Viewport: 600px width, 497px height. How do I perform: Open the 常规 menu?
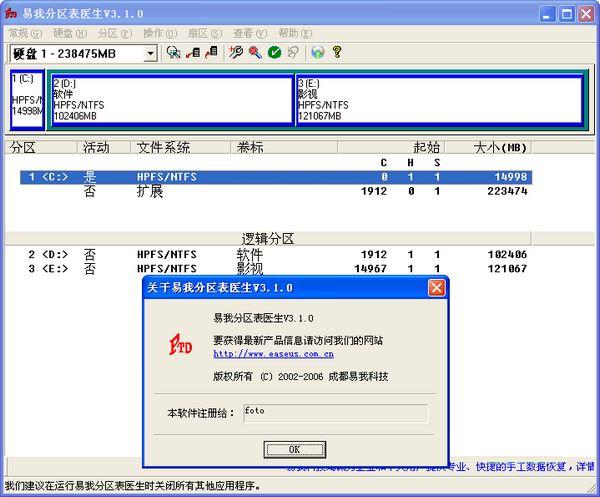pos(23,33)
